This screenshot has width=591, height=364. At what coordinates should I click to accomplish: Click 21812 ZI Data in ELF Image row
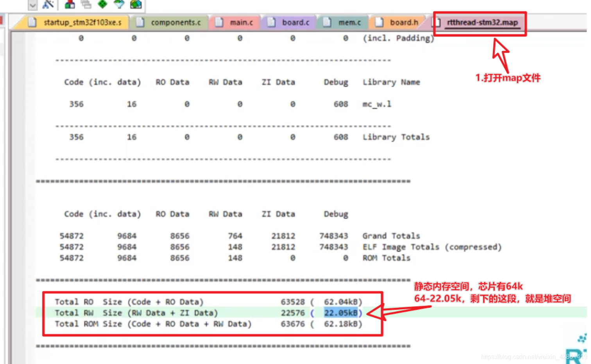tap(283, 247)
